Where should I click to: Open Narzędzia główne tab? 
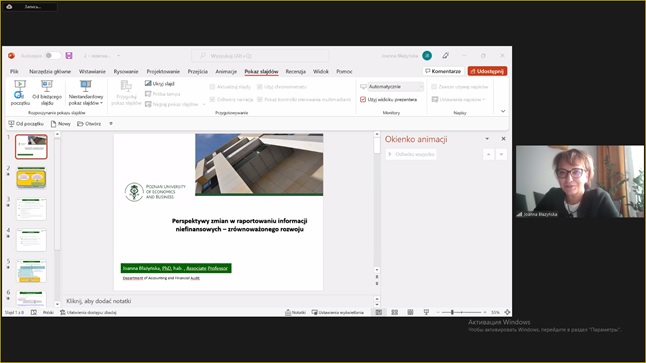click(50, 71)
